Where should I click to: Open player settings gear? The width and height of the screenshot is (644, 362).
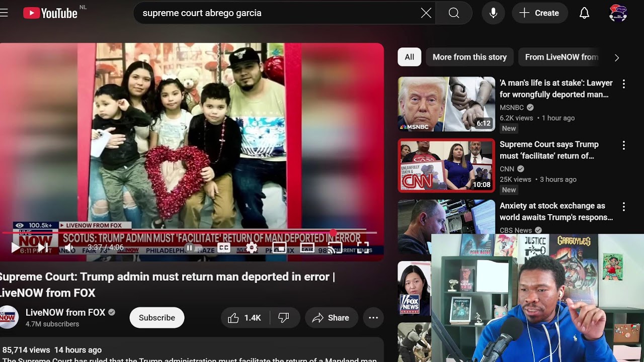[x=252, y=247]
